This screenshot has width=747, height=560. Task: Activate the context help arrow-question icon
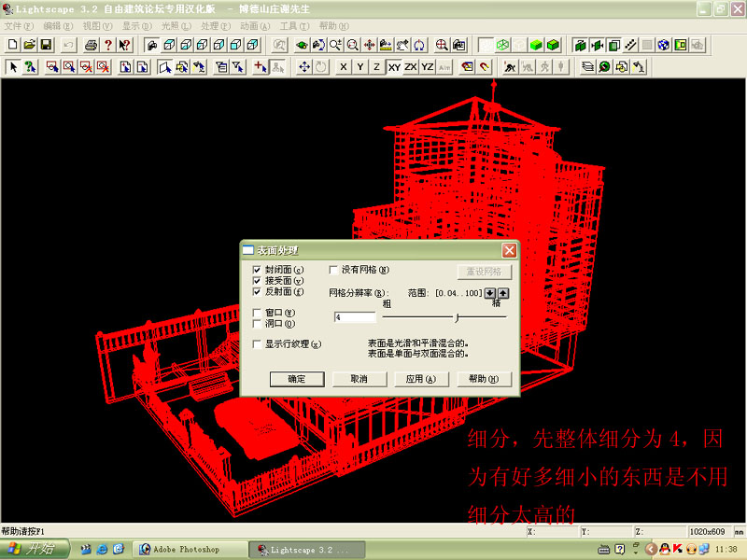coord(125,45)
